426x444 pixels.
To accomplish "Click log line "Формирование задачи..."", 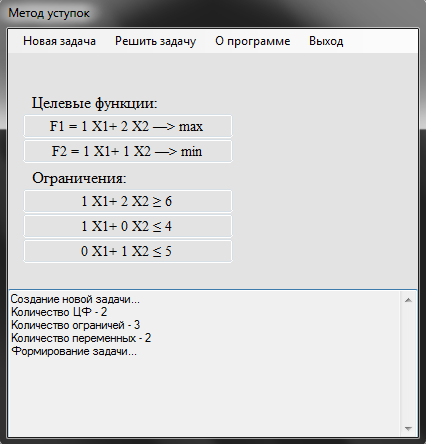I will (74, 351).
